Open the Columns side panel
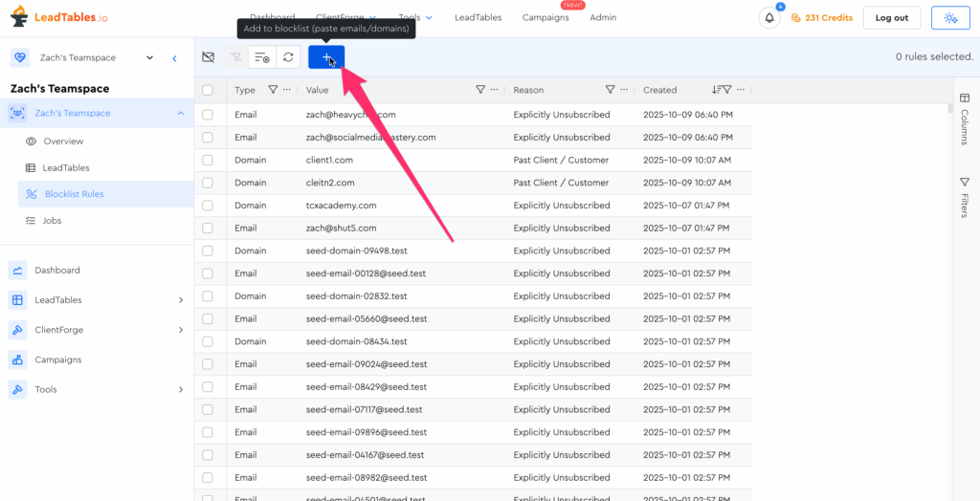The height and width of the screenshot is (501, 980). pyautogui.click(x=965, y=119)
